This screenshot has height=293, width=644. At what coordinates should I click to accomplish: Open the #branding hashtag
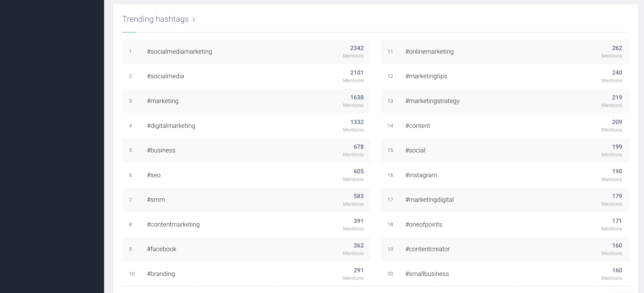[x=161, y=274]
